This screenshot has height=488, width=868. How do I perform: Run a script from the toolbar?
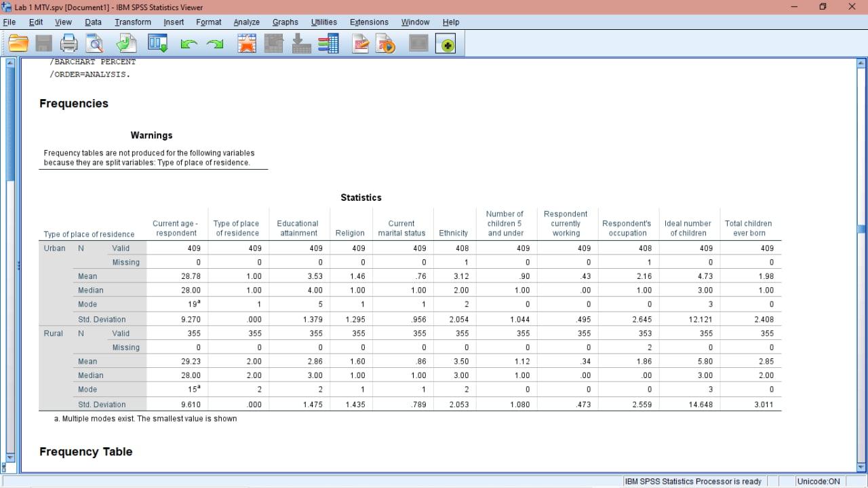coord(387,44)
